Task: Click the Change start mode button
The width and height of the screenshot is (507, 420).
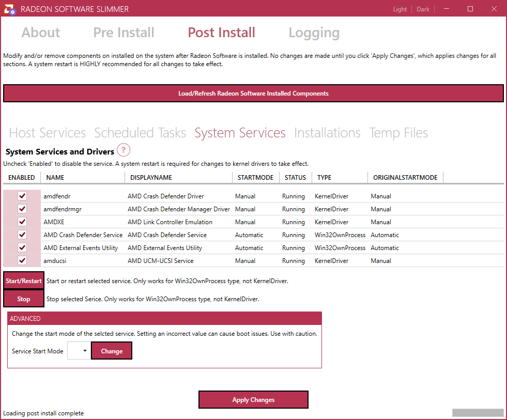Action: pyautogui.click(x=112, y=351)
